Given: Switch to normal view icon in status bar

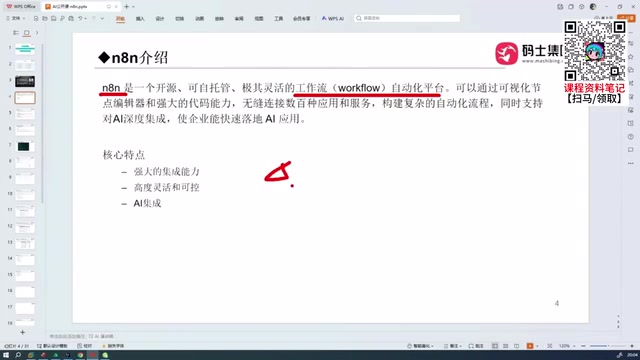Looking at the screenshot, I should [495, 346].
